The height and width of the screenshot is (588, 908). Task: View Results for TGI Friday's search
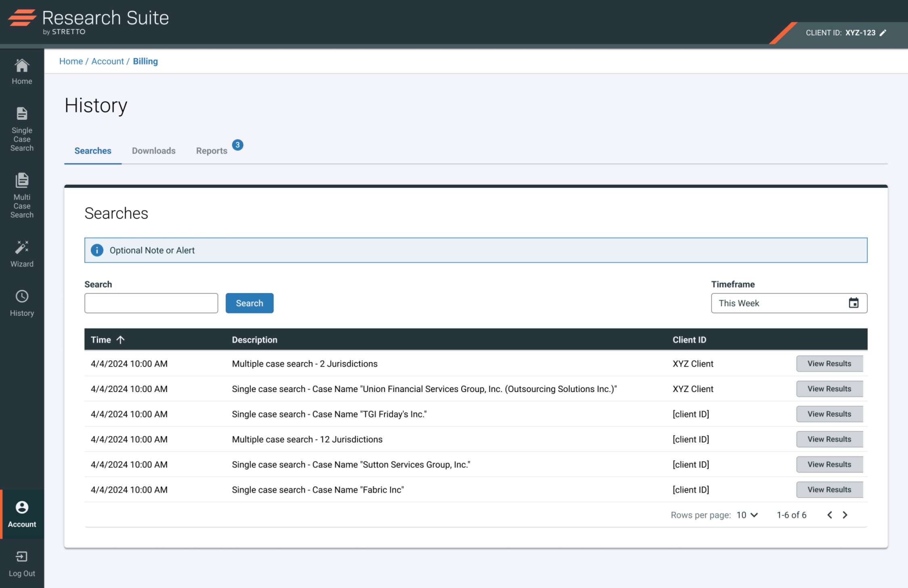coord(829,414)
